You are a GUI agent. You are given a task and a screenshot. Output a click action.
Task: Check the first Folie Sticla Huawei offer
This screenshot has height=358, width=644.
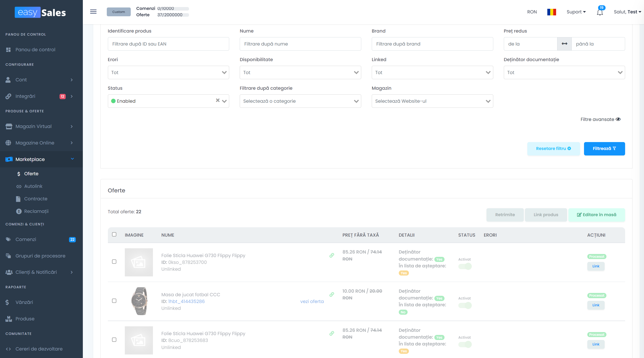pos(114,262)
